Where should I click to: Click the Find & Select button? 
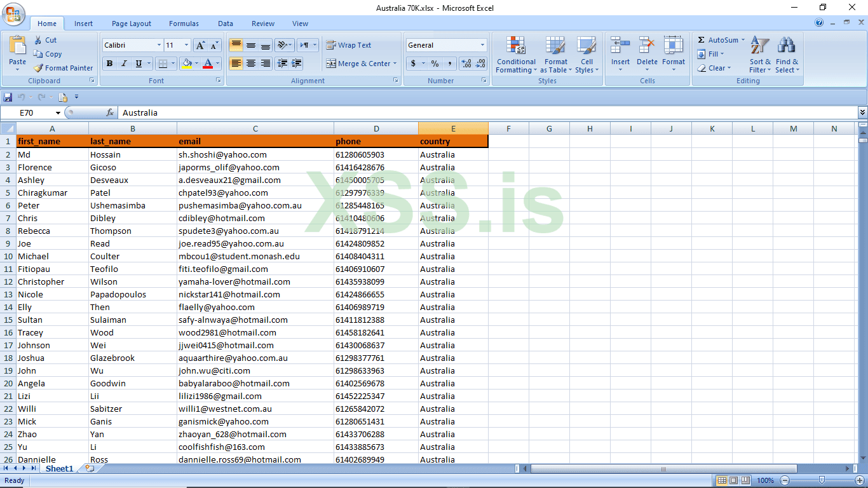(x=787, y=55)
